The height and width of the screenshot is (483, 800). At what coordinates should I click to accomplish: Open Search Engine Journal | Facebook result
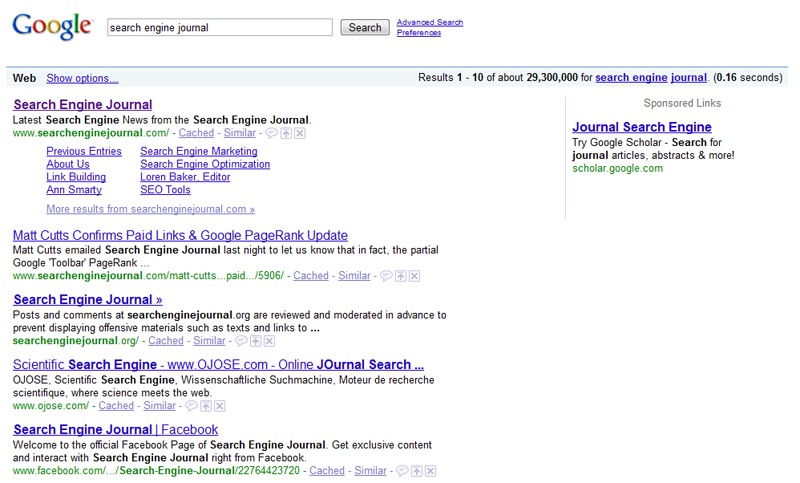point(116,430)
